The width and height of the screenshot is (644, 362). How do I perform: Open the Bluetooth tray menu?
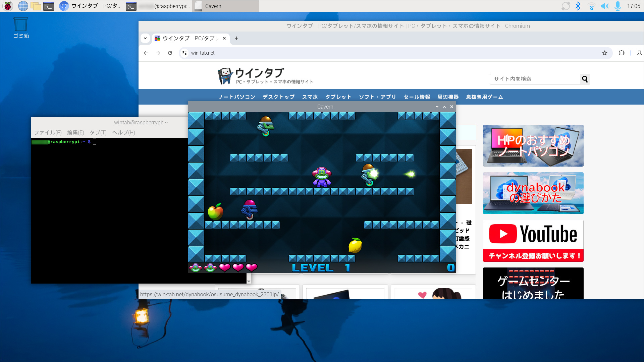tap(578, 6)
